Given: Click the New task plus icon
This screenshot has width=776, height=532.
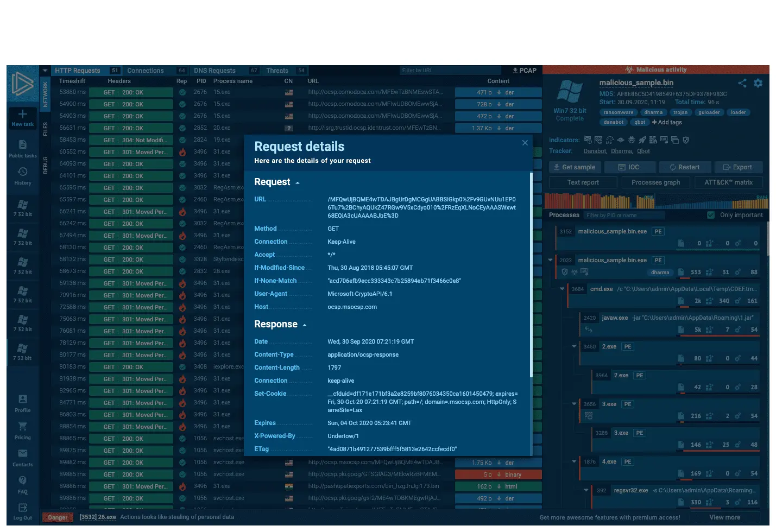Looking at the screenshot, I should tap(22, 115).
